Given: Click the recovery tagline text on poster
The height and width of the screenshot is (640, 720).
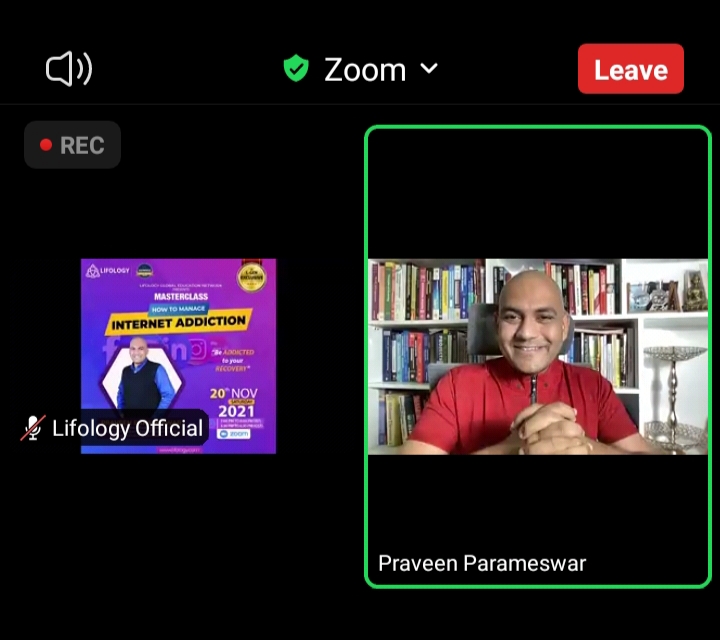Looking at the screenshot, I should pos(233,360).
